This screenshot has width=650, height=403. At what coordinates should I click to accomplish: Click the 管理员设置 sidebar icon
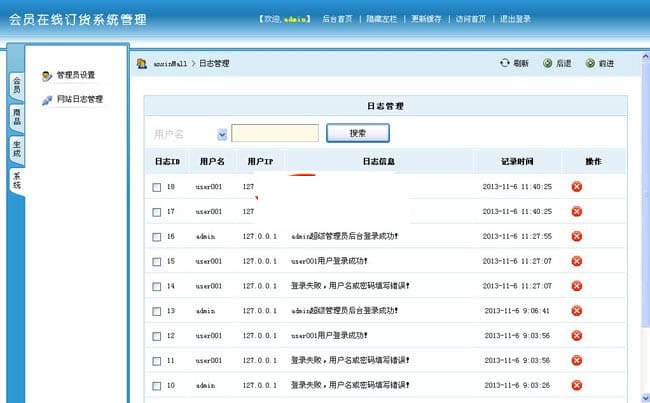pyautogui.click(x=47, y=76)
